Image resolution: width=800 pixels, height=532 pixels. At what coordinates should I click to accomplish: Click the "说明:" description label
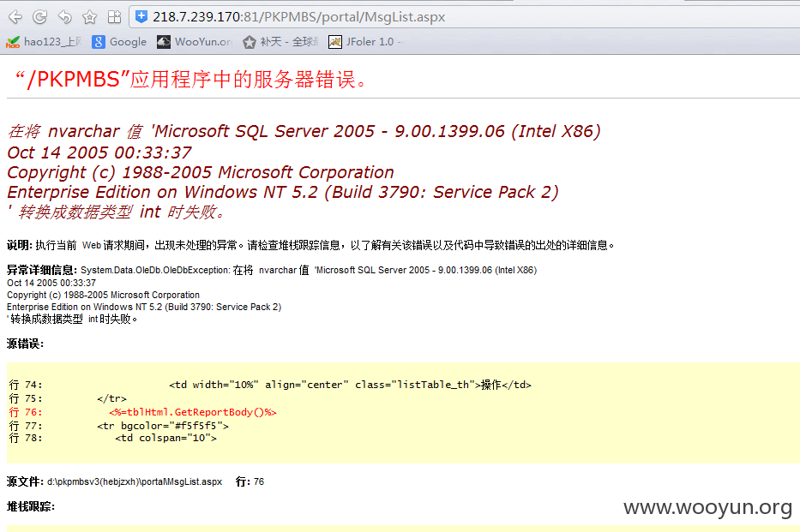click(20, 245)
